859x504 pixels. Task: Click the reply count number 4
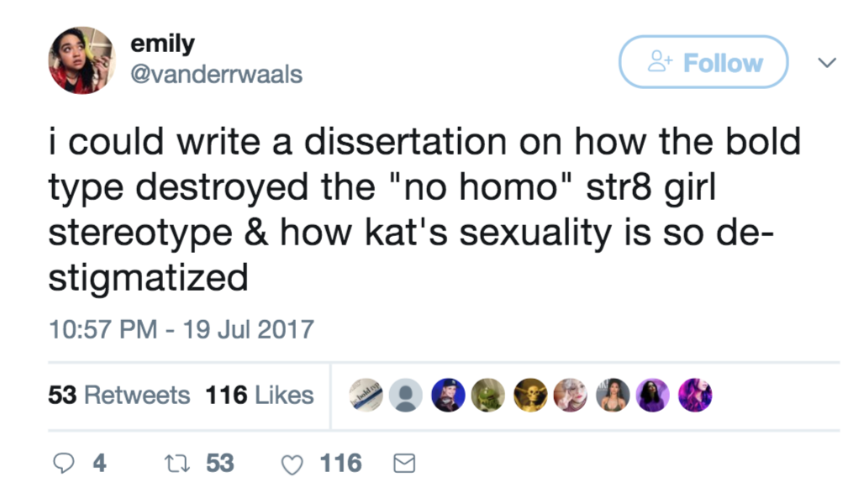tap(99, 464)
